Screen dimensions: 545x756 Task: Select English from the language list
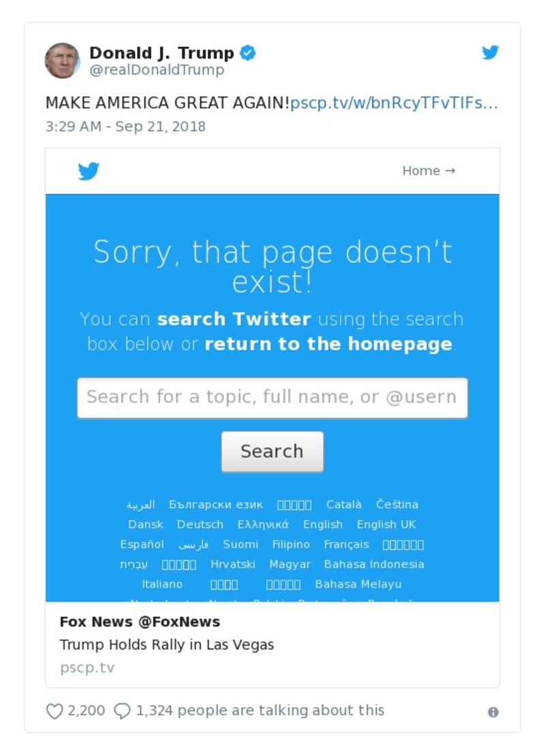tap(324, 524)
